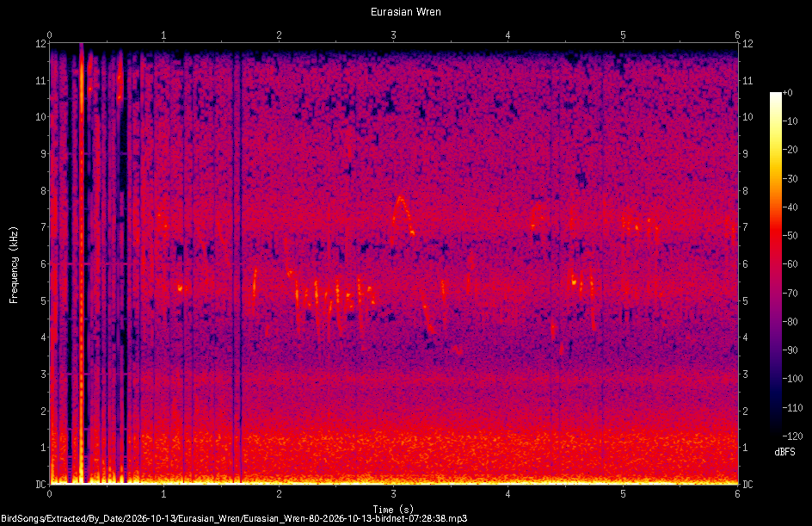The height and width of the screenshot is (526, 812).
Task: Select the file path ending in birdnet-07:28:38.mp3
Action: pyautogui.click(x=234, y=518)
